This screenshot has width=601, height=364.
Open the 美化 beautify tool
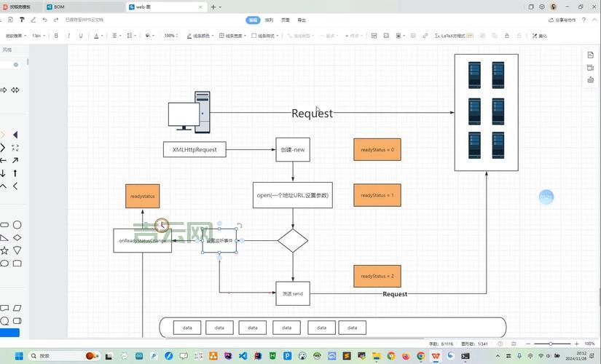[x=540, y=35]
